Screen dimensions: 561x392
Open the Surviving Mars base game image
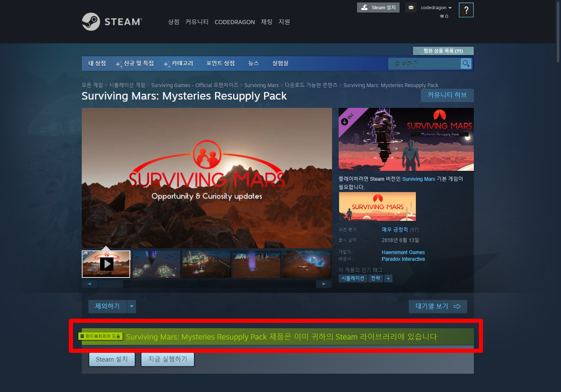click(x=377, y=206)
